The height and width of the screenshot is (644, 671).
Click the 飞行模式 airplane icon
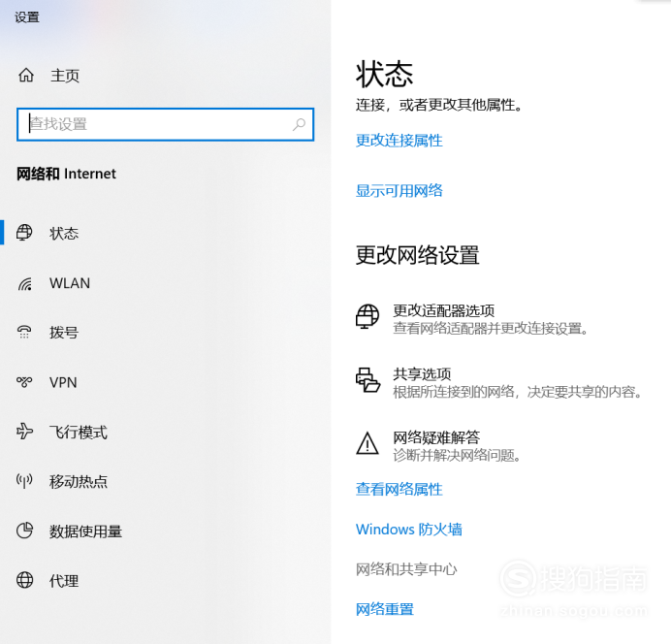(x=24, y=432)
